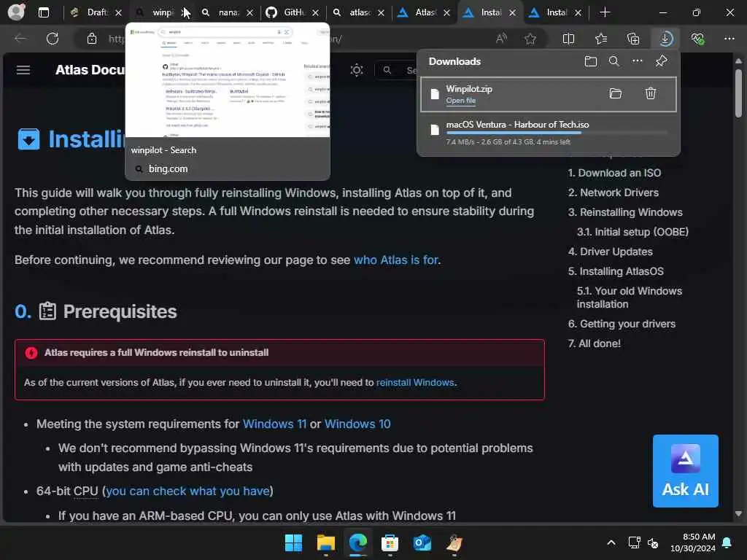This screenshot has width=747, height=560.
Task: Toggle the docs light/dark theme
Action: coord(357,70)
